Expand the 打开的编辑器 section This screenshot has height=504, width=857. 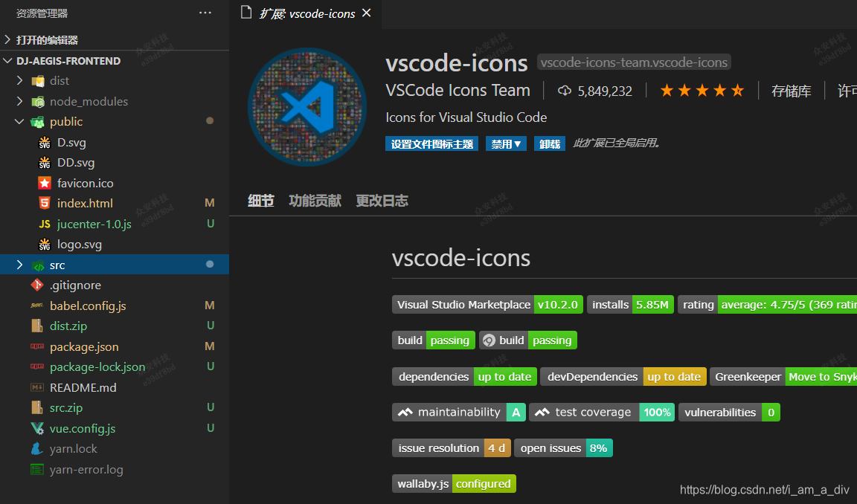pos(7,40)
